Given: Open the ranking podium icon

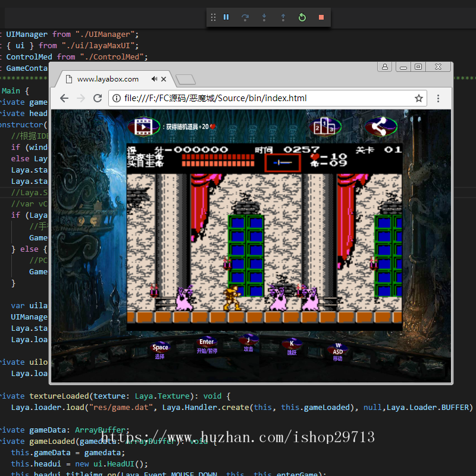Looking at the screenshot, I should click(325, 126).
